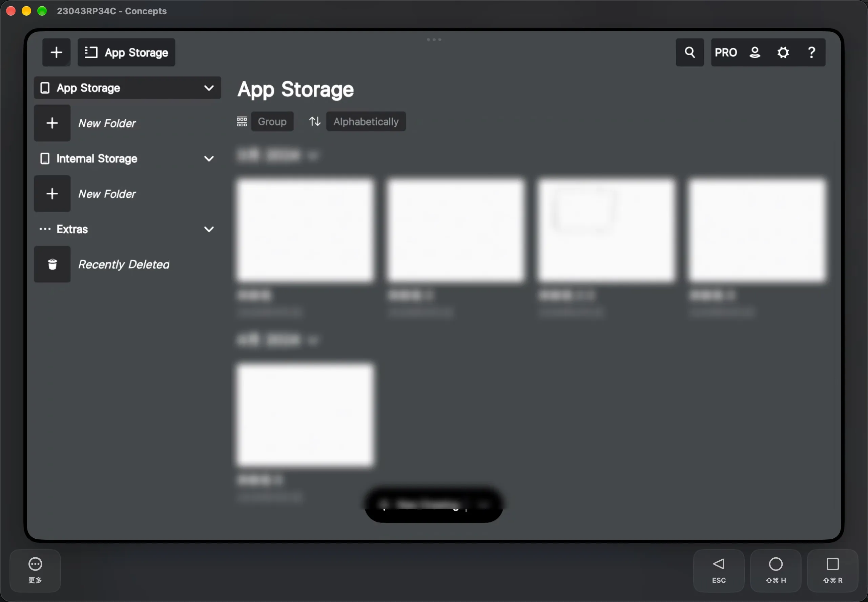Open the App Storage toolbar button

(x=126, y=52)
